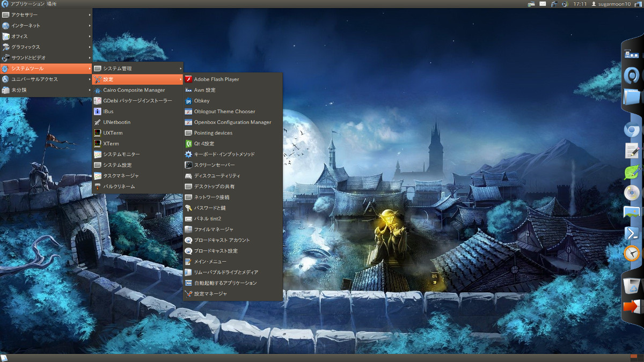Screen dimensions: 644x362
Task: Open Adobe Flash Player settings
Action: pos(233,79)
